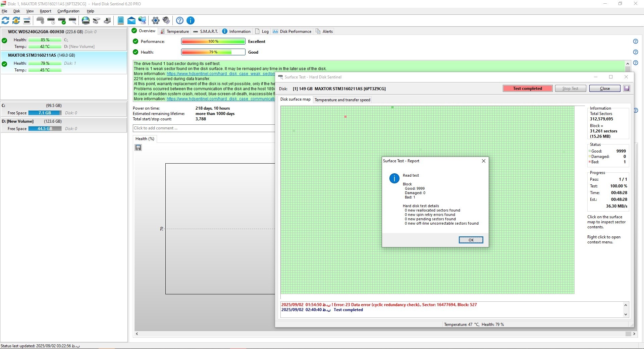The image size is (644, 349).
Task: Click the dark green block at map top
Action: [392, 107]
